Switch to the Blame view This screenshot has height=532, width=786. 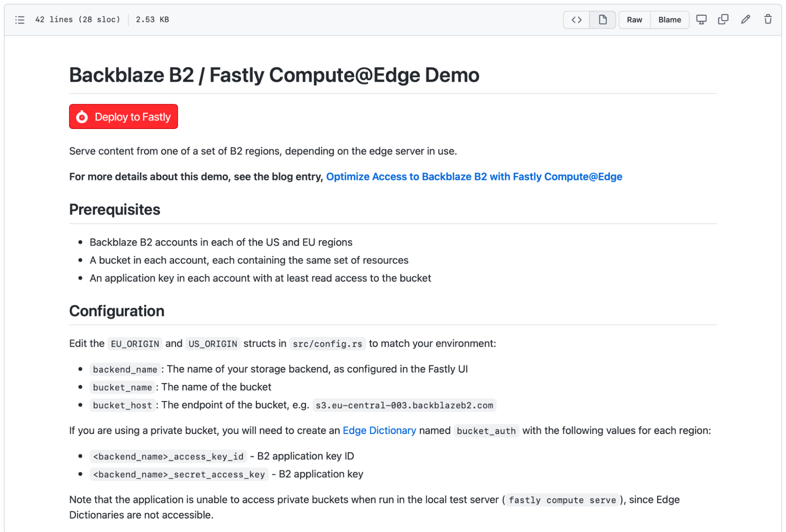pyautogui.click(x=670, y=20)
